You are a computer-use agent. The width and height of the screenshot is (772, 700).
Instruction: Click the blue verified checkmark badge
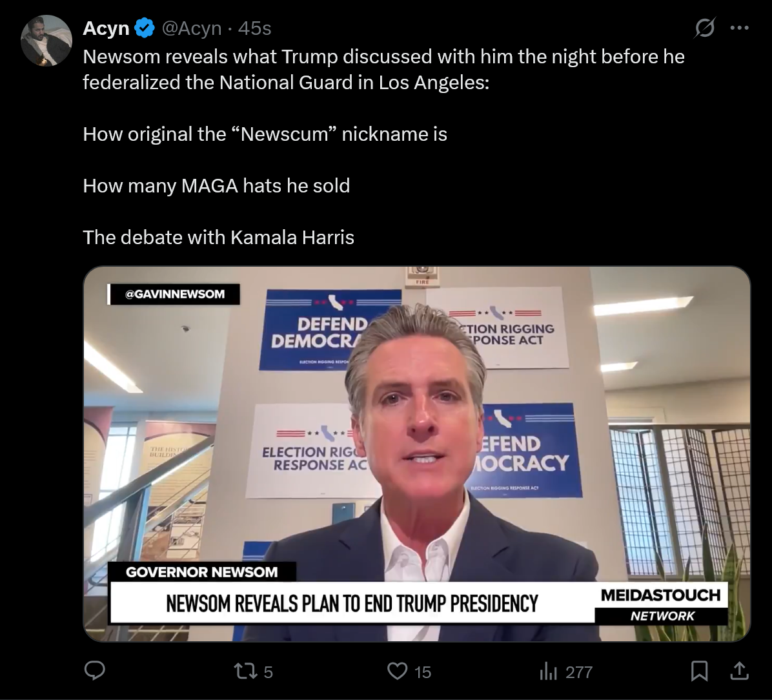pos(144,28)
